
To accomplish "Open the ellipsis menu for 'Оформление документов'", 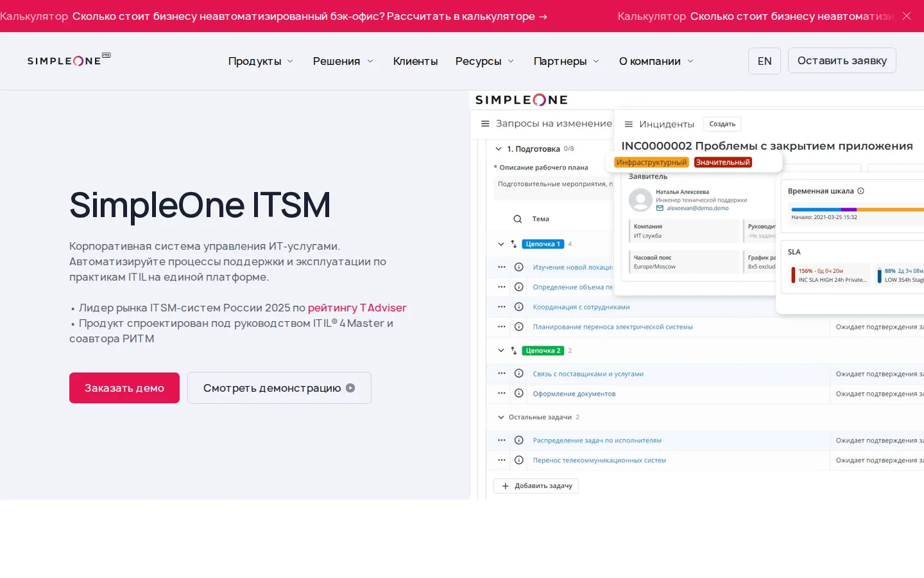I will (502, 394).
